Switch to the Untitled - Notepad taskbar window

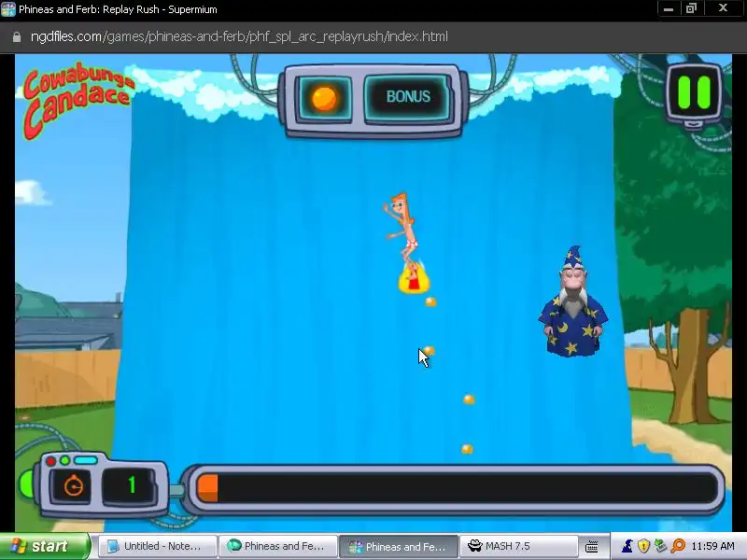[157, 546]
